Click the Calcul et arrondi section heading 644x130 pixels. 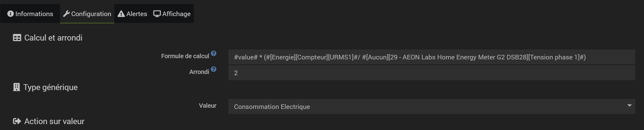[x=53, y=38]
